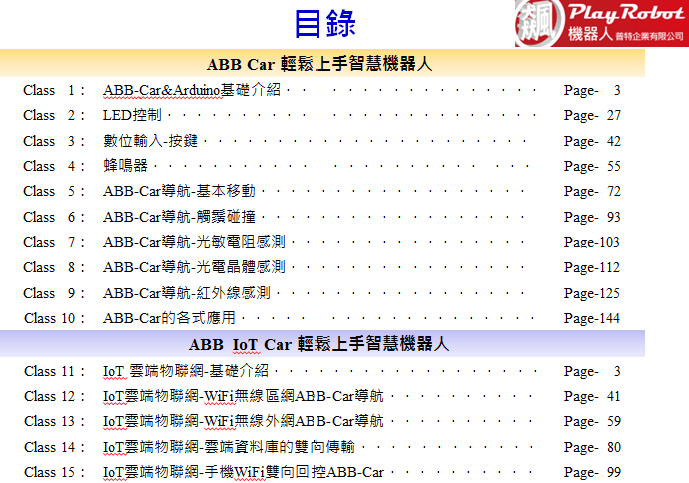The width and height of the screenshot is (689, 483).
Task: Select the 'Class 9 :' label
Action: (x=54, y=293)
